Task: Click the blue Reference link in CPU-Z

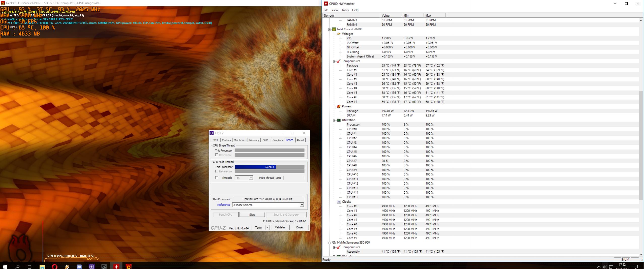Action: point(223,205)
